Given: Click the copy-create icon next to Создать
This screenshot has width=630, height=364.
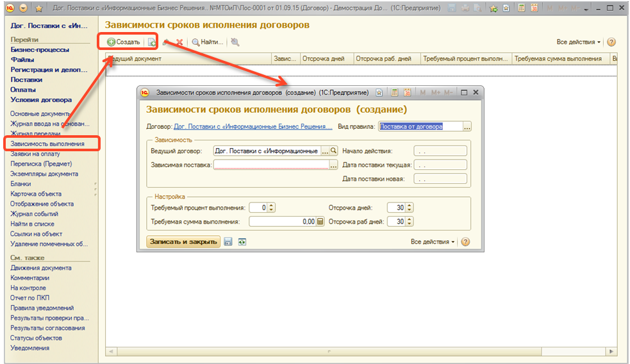Looking at the screenshot, I should (152, 42).
